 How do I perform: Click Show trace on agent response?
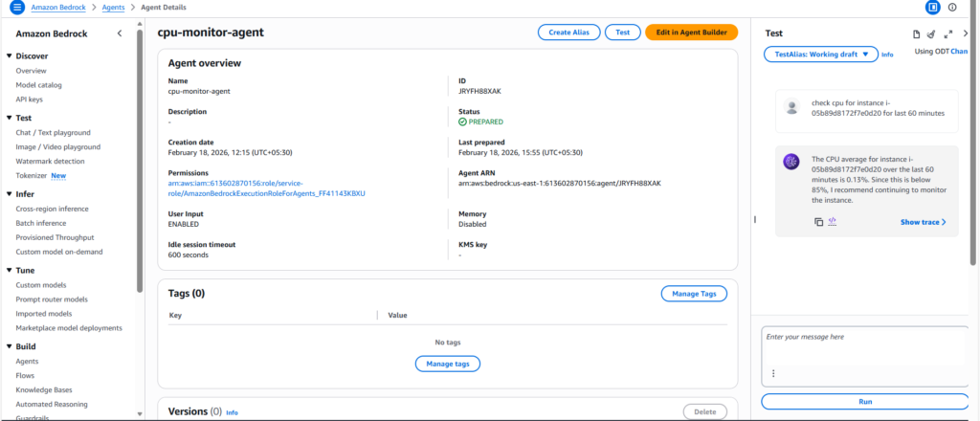(923, 222)
